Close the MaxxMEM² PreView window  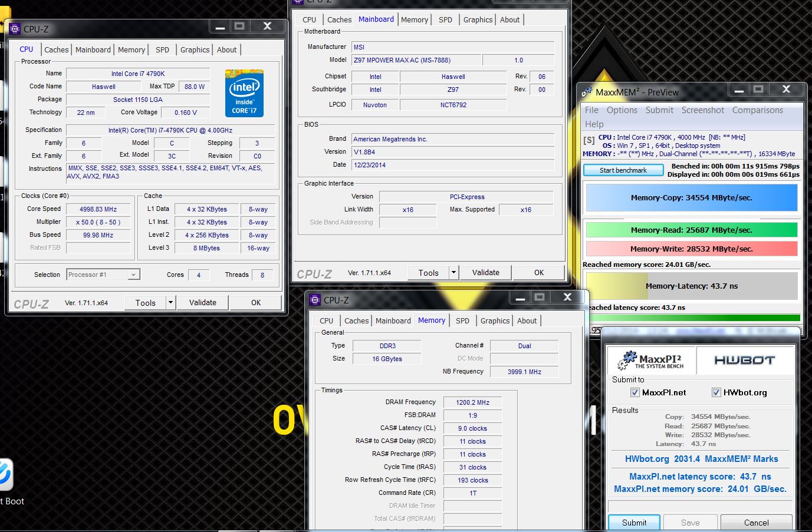click(x=786, y=89)
